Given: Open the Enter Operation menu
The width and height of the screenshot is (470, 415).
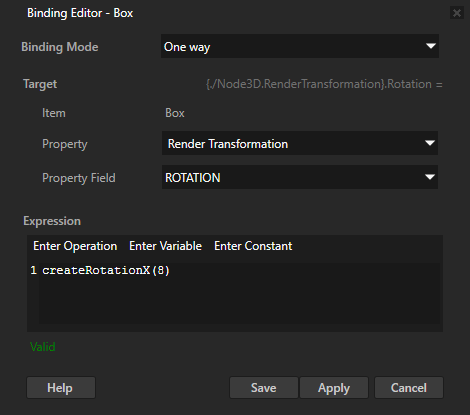Looking at the screenshot, I should pyautogui.click(x=75, y=246).
